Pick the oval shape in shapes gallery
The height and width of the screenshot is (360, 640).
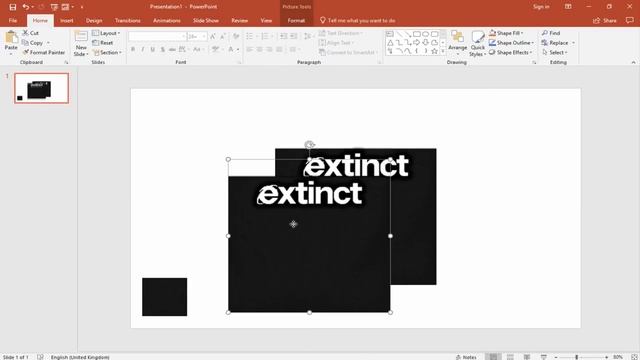425,34
